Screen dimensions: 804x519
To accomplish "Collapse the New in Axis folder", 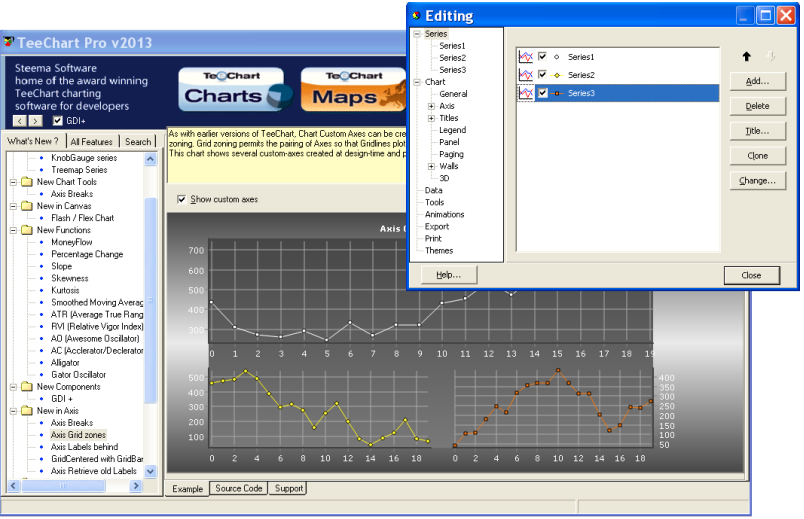I will [13, 411].
